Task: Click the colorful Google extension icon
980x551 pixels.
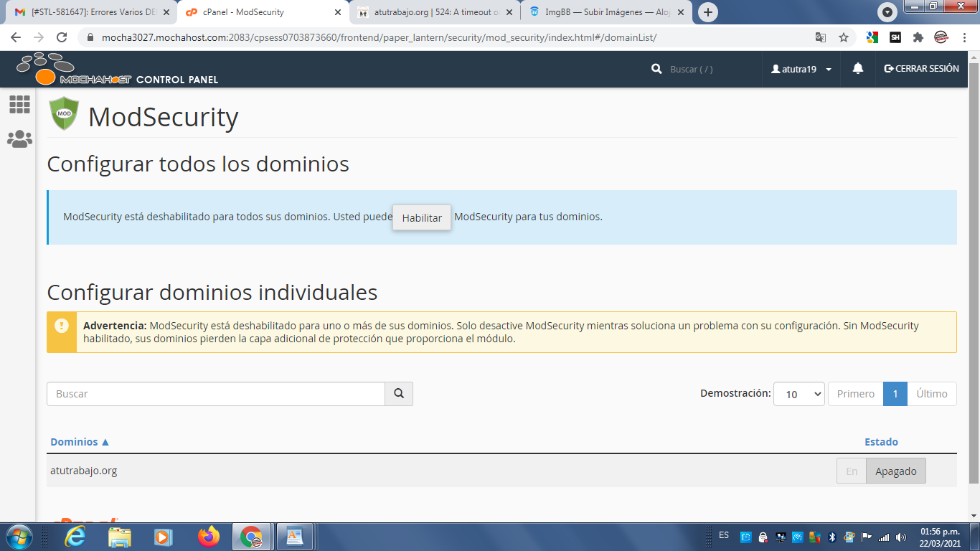Action: tap(872, 37)
